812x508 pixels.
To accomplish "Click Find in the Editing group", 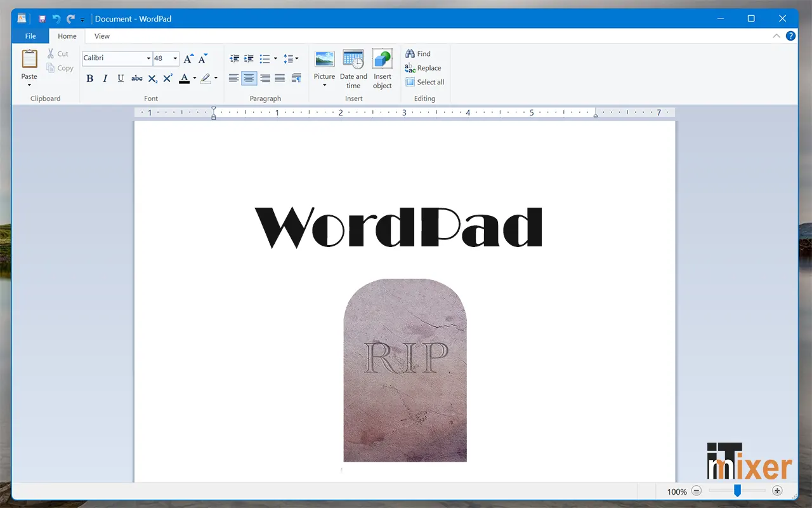I will (418, 54).
